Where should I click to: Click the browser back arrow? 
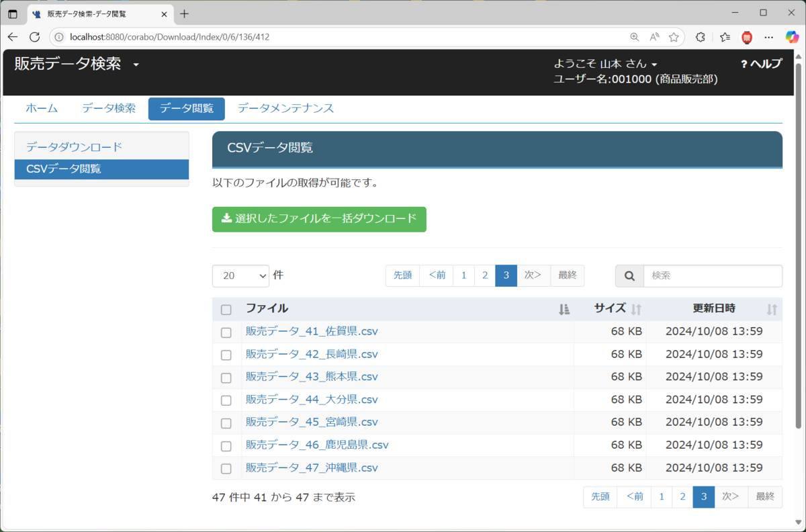(13, 37)
